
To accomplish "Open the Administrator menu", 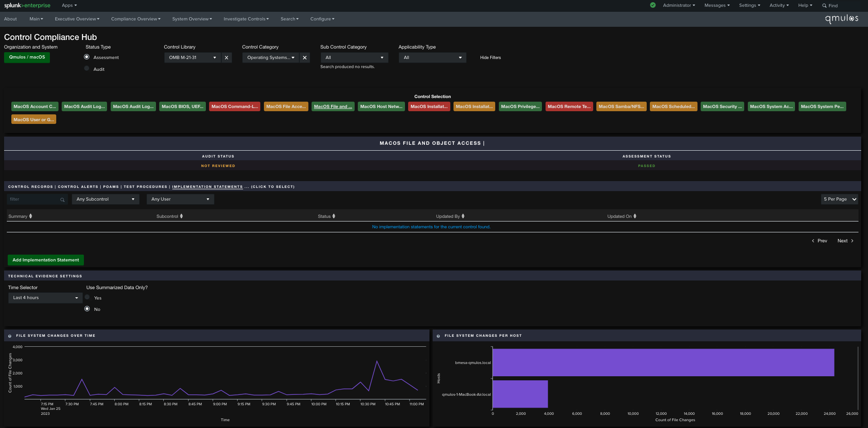I will 679,5.
